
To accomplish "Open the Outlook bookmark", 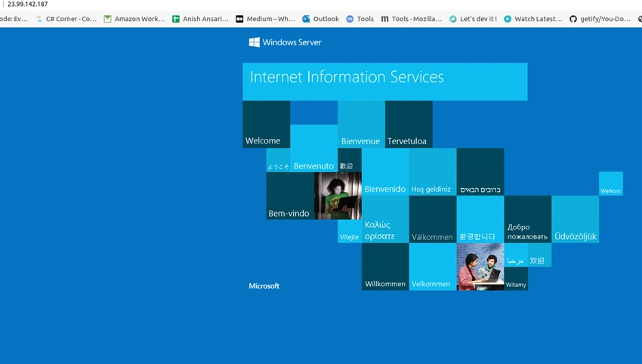I will pos(320,19).
